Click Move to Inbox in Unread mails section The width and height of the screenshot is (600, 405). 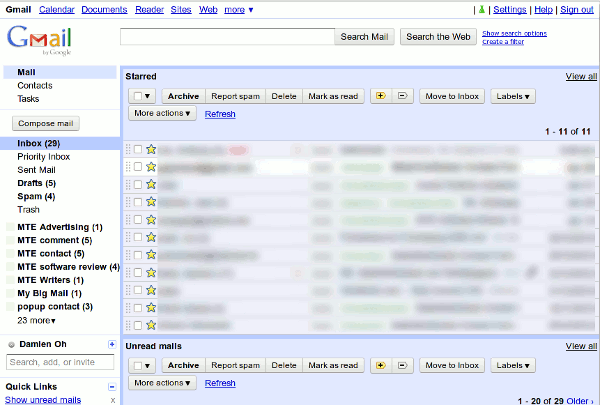pos(452,365)
